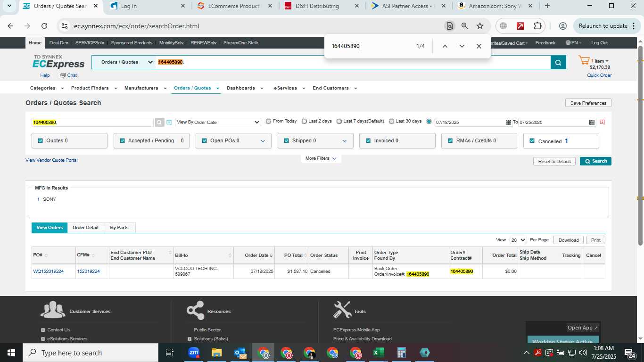Toggle the Quotes checkbox
644x362 pixels.
coord(40,140)
